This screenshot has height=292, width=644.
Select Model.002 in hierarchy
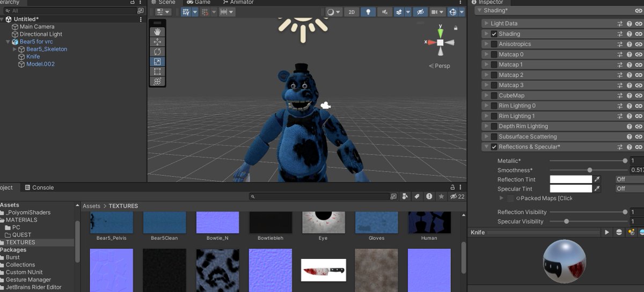click(40, 64)
